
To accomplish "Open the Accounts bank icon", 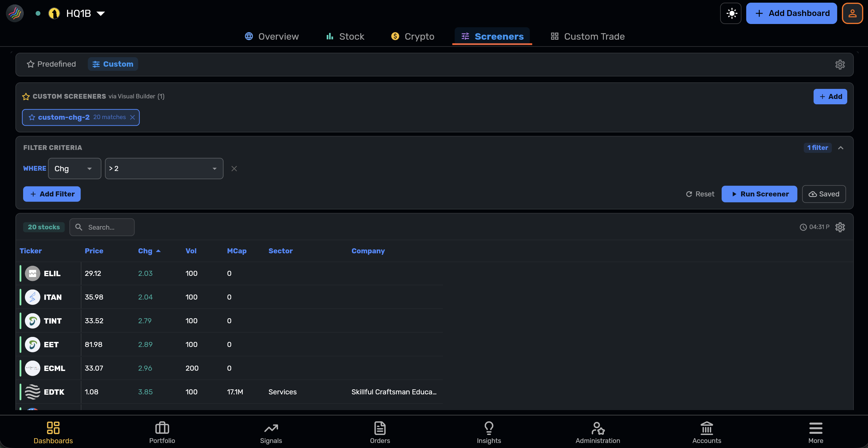I will click(707, 433).
